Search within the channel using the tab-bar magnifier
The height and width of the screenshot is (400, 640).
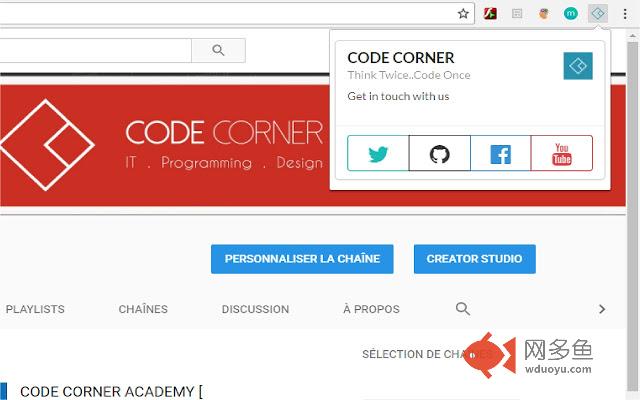pos(462,309)
